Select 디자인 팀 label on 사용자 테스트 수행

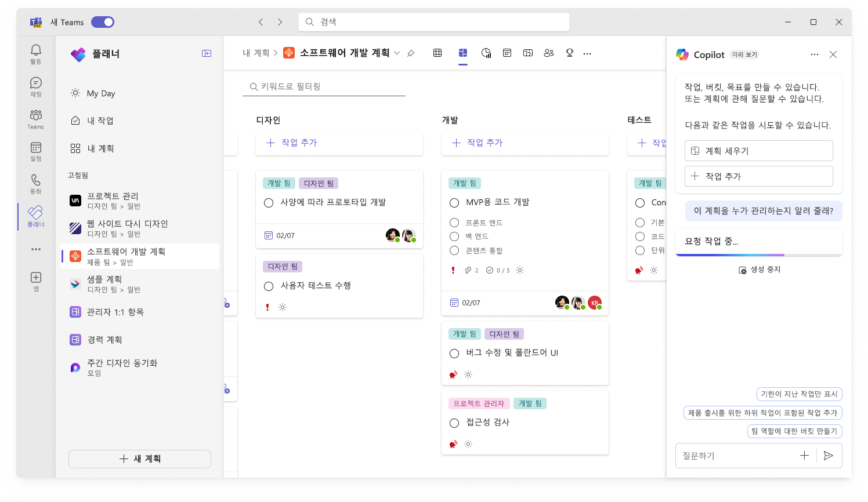[x=283, y=267]
